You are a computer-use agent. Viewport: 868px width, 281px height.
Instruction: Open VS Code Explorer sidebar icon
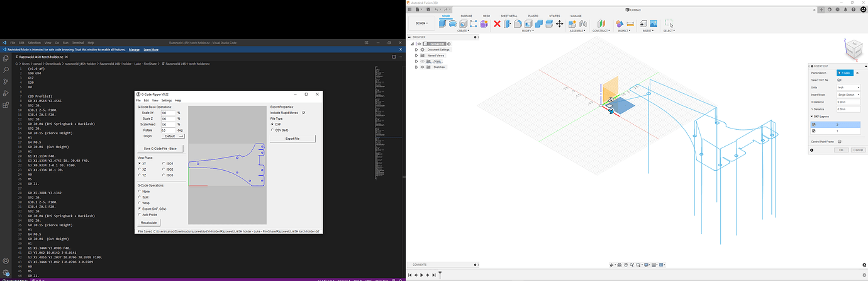(x=6, y=58)
